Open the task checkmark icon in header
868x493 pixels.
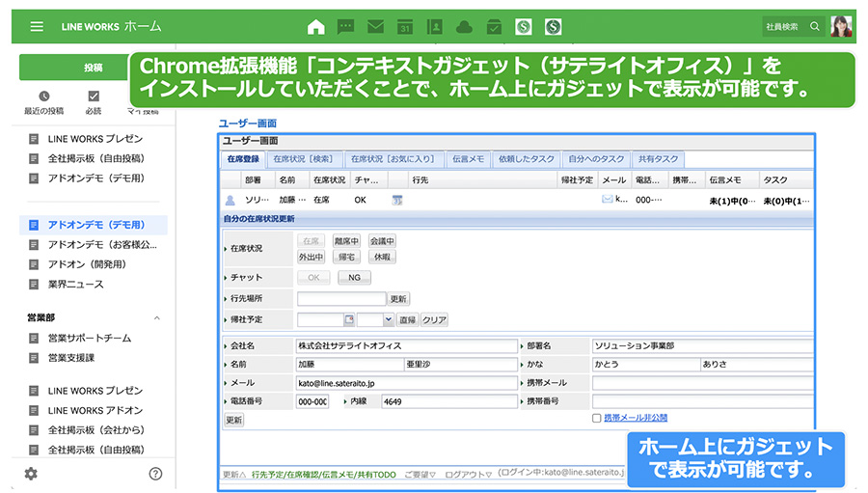(x=494, y=27)
